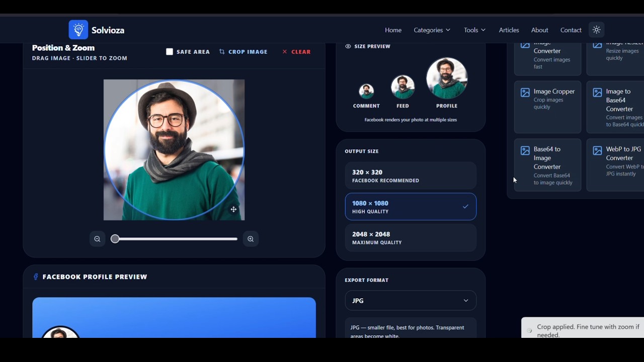Click the zoom slider track middle
The height and width of the screenshot is (362, 644).
(x=174, y=239)
